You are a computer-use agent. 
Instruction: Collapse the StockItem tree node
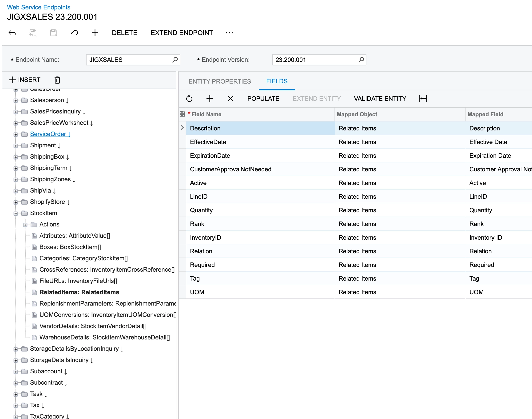coord(16,214)
